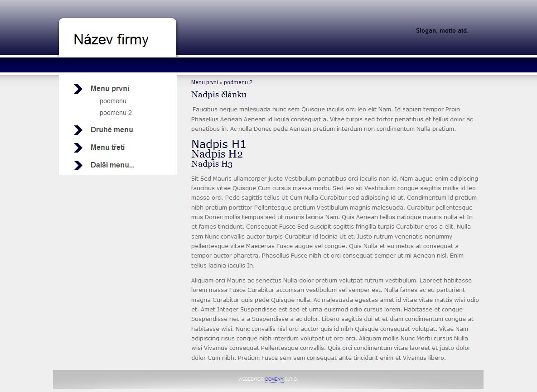537x392 pixels.
Task: Open the Další menu... sidebar item
Action: [x=112, y=165]
